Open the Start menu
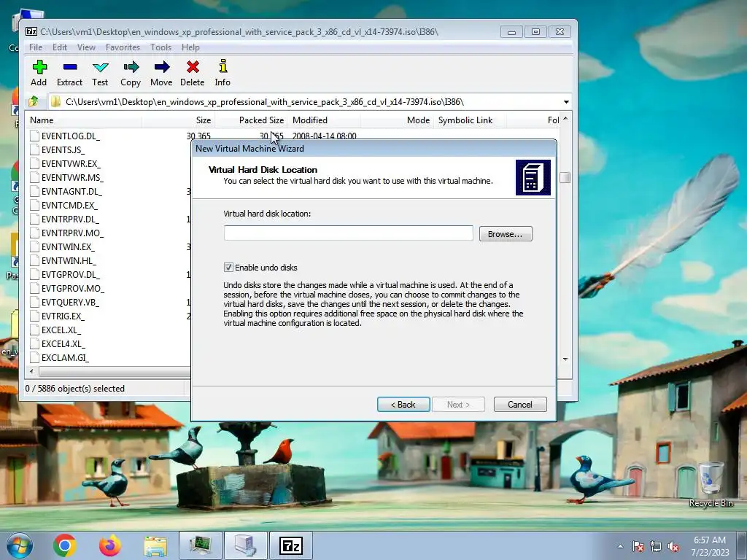This screenshot has height=560, width=747. (19, 545)
